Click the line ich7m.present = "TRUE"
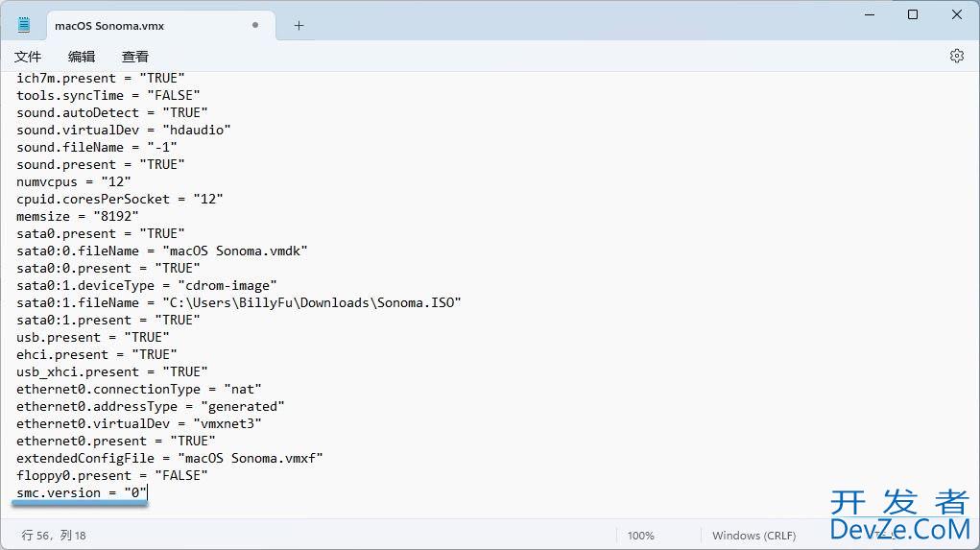980x550 pixels. (101, 78)
